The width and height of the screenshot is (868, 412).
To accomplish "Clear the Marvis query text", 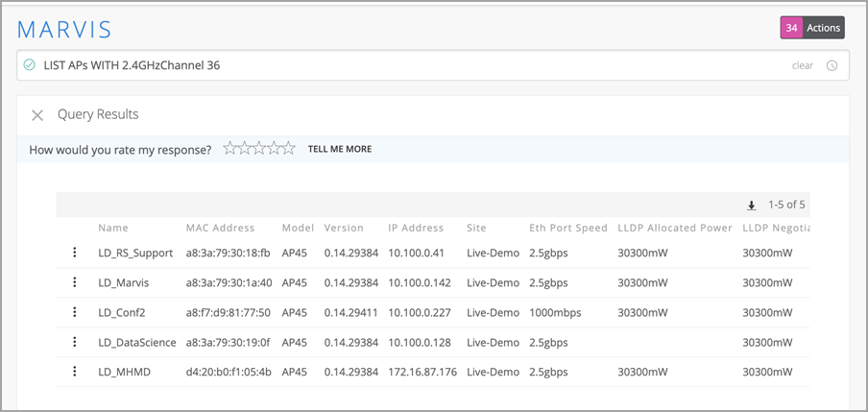I will (x=802, y=66).
